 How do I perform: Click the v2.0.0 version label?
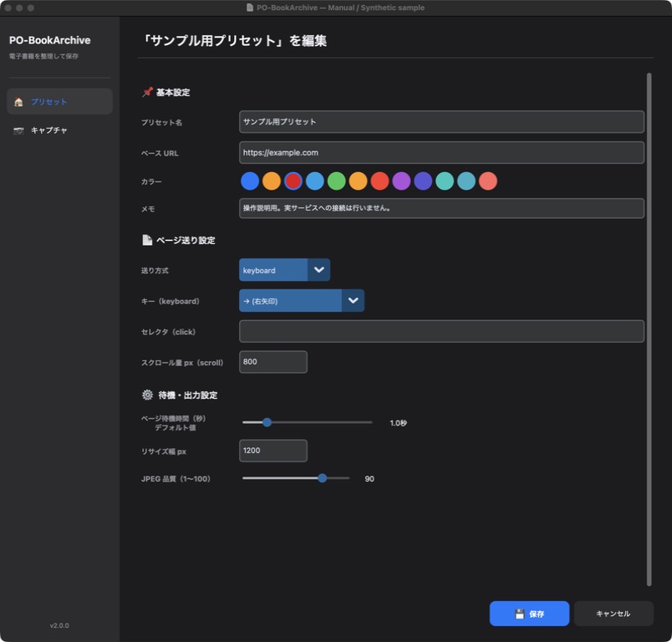[59, 625]
